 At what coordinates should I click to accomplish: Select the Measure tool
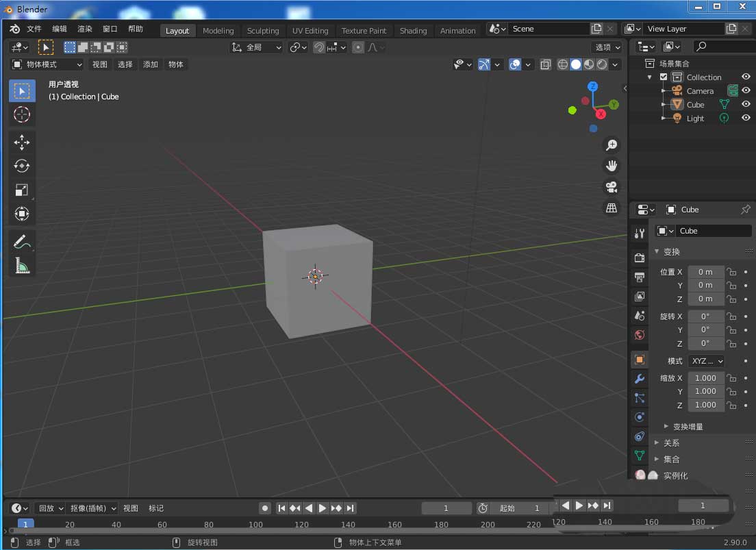pyautogui.click(x=22, y=265)
